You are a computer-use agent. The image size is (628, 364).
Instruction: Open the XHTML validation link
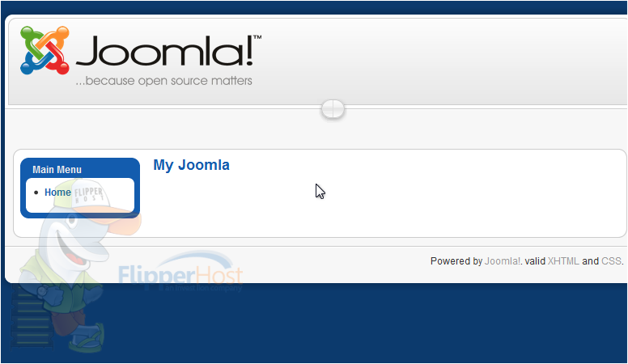[563, 261]
